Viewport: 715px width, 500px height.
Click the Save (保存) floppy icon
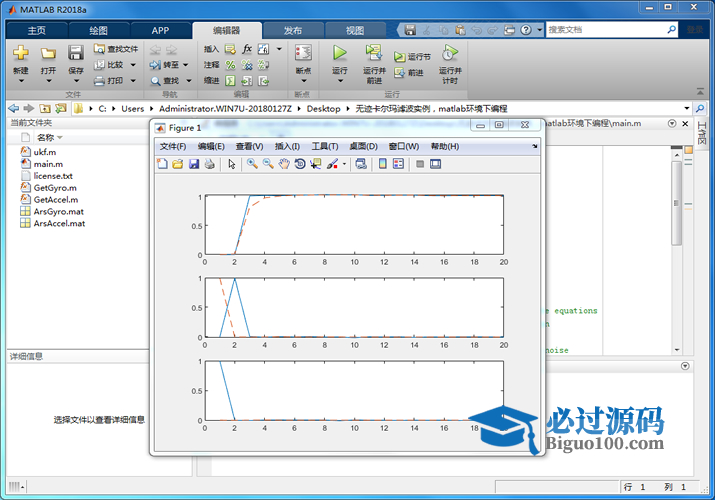coord(75,53)
